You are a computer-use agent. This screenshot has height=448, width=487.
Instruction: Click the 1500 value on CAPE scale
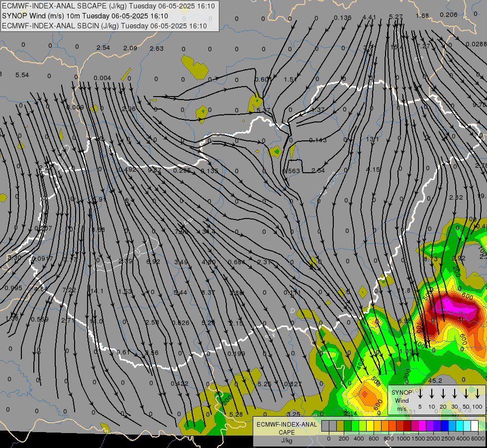click(418, 439)
